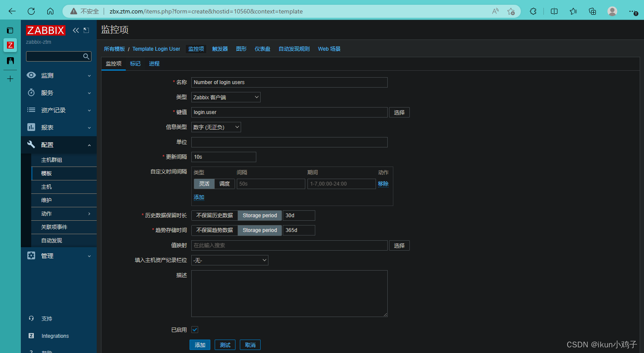Screen dimensions: 644x353
Task: Open the 信息类型 dropdown
Action: (216, 127)
